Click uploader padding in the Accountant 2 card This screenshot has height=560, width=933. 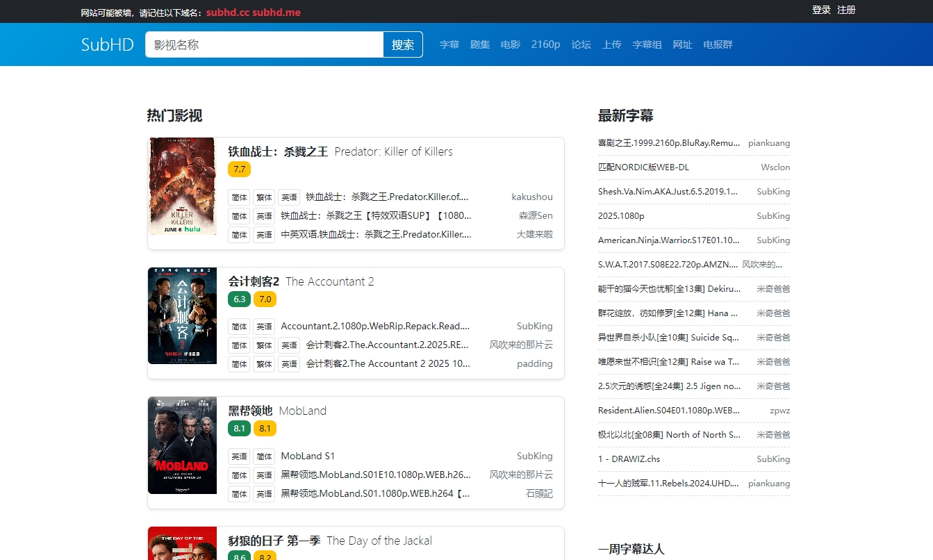[x=535, y=363]
